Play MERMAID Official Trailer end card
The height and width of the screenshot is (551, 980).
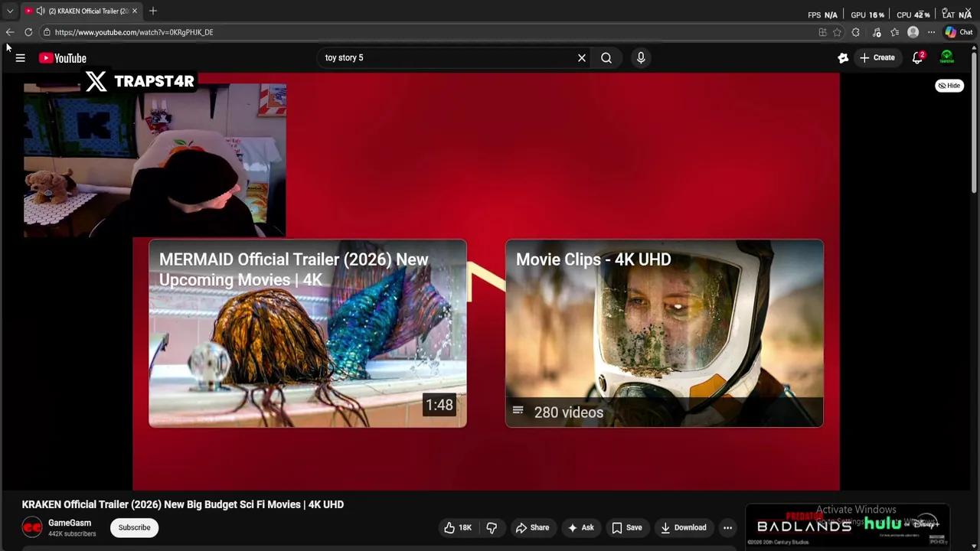(x=307, y=333)
